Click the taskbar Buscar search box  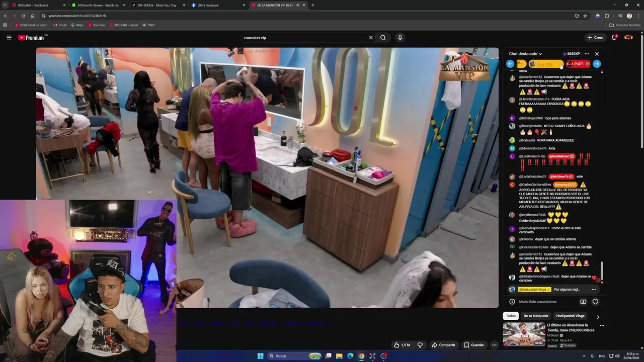pos(295,356)
